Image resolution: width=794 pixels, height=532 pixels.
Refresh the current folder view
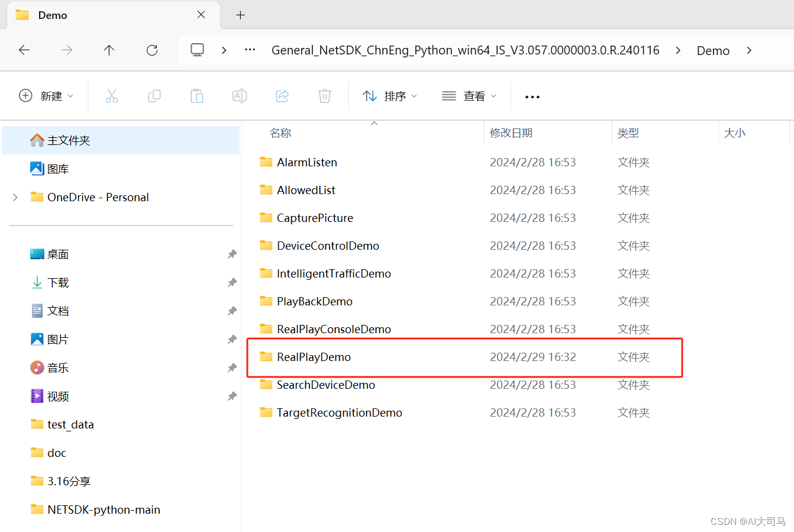(152, 50)
